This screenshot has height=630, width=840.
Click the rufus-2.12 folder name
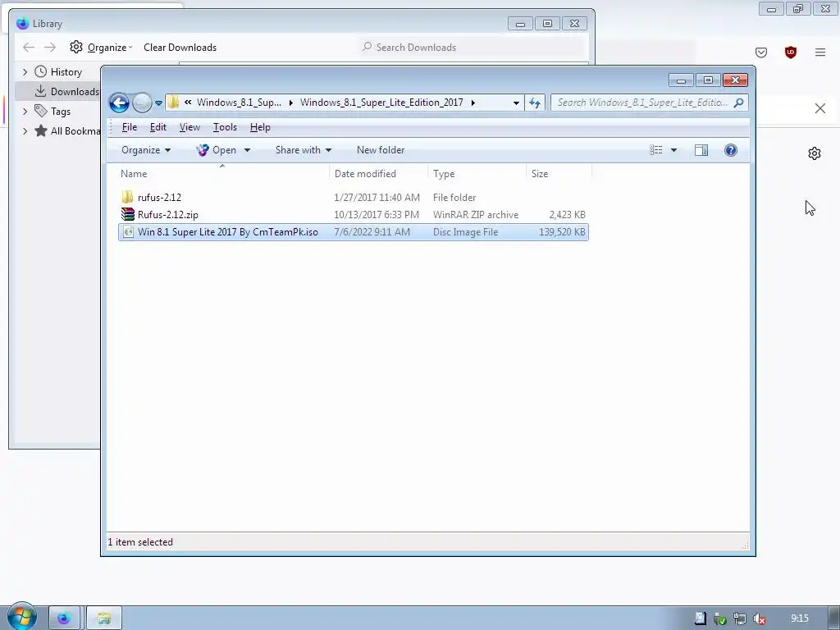click(x=159, y=197)
